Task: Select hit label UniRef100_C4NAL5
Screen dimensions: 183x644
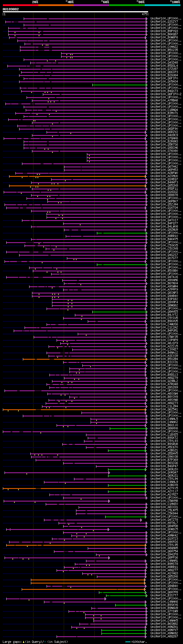Action: [164, 419]
